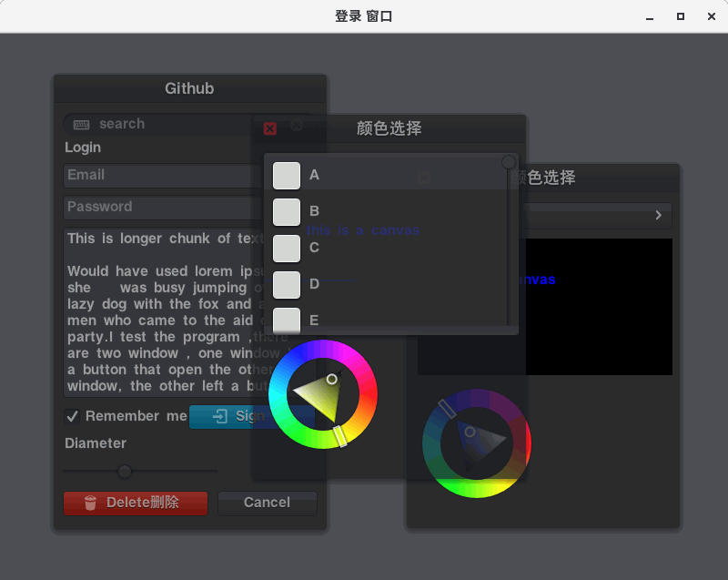The height and width of the screenshot is (580, 728).
Task: Toggle the Remember me checkbox
Action: point(72,416)
